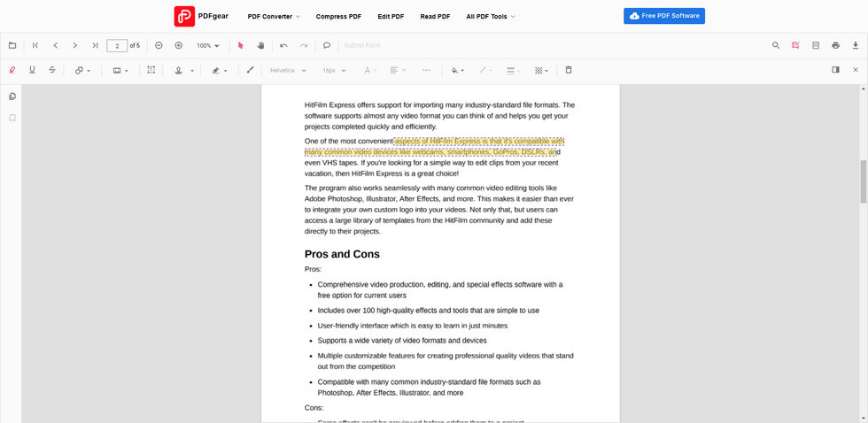Screen dimensions: 868x423
Task: Click the highlighted text annotation
Action: 435,147
